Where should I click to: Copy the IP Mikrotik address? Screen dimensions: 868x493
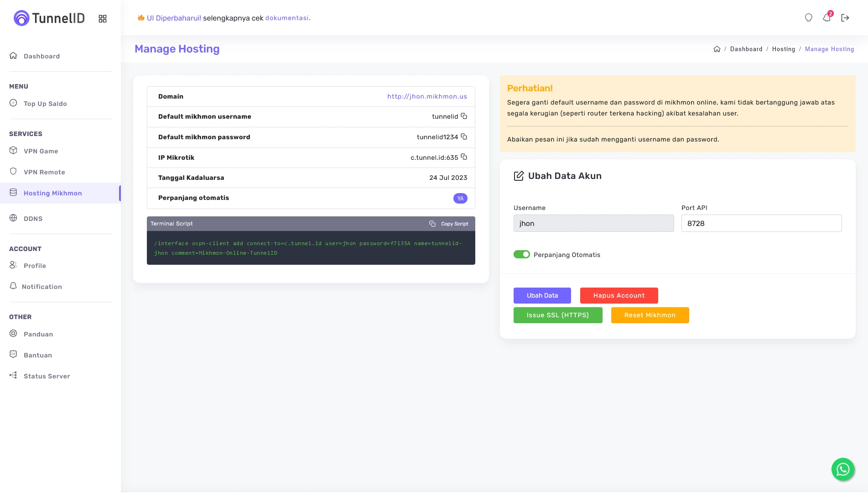464,157
